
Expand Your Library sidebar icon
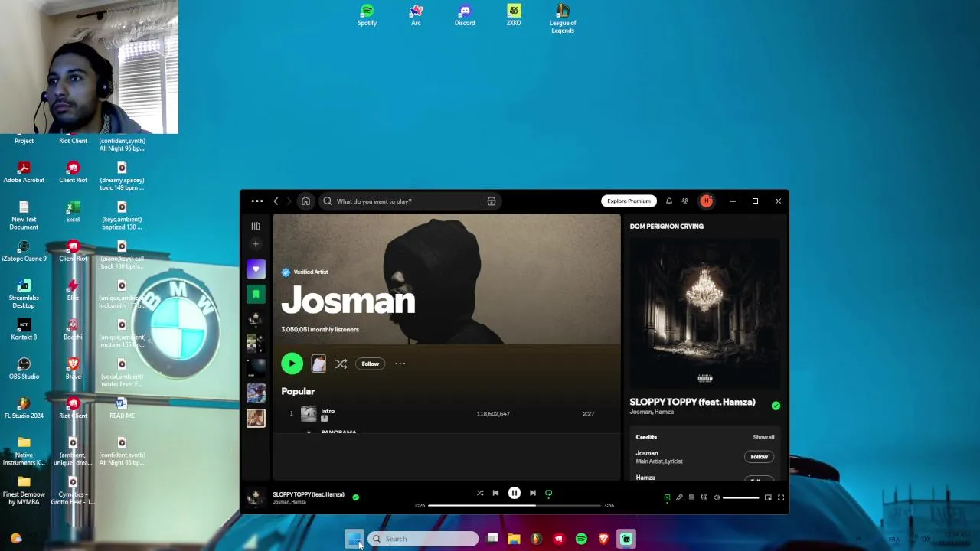click(x=256, y=227)
